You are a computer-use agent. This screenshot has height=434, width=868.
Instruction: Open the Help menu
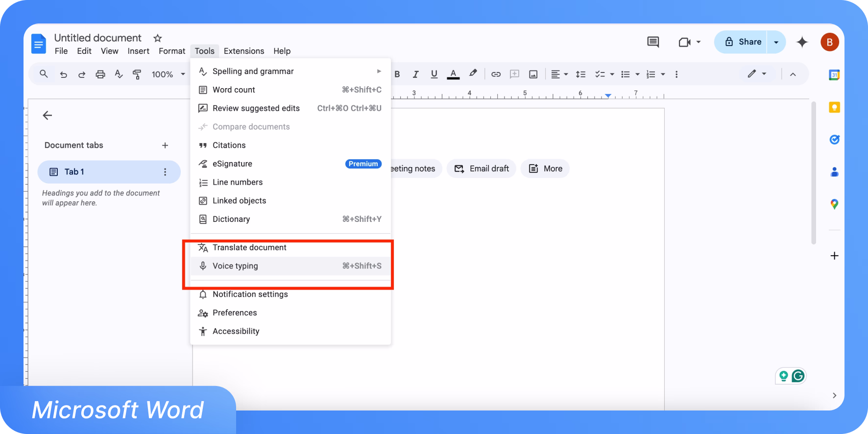[282, 51]
